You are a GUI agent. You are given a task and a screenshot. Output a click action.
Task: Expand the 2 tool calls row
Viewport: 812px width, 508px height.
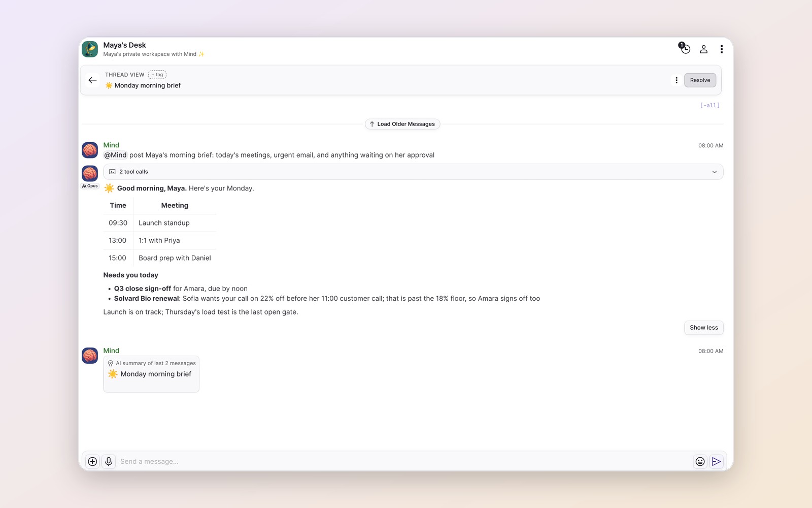413,172
